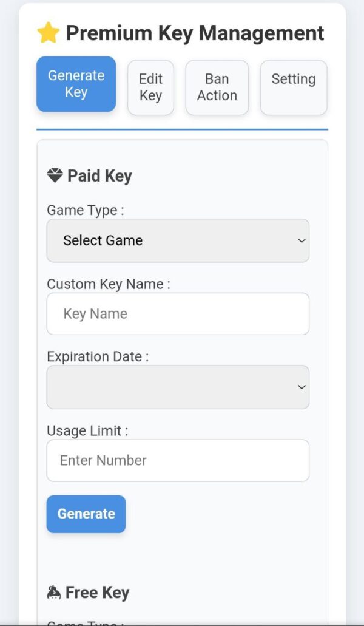The image size is (364, 626).
Task: Click the blue Generate button
Action: point(86,514)
